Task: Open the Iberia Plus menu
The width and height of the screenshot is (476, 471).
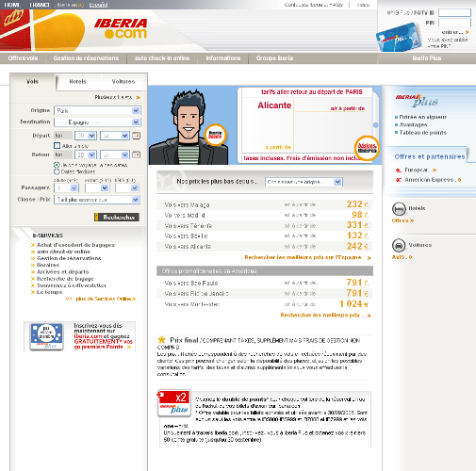Action: click(x=427, y=58)
